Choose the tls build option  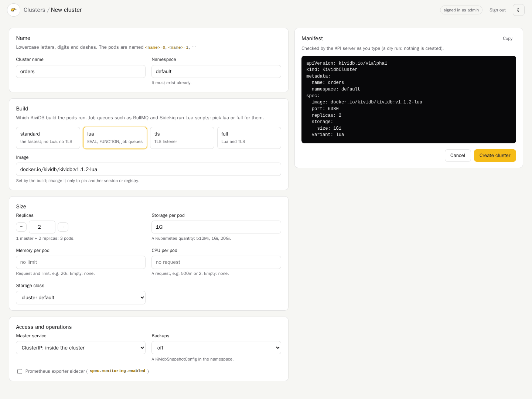(x=182, y=138)
